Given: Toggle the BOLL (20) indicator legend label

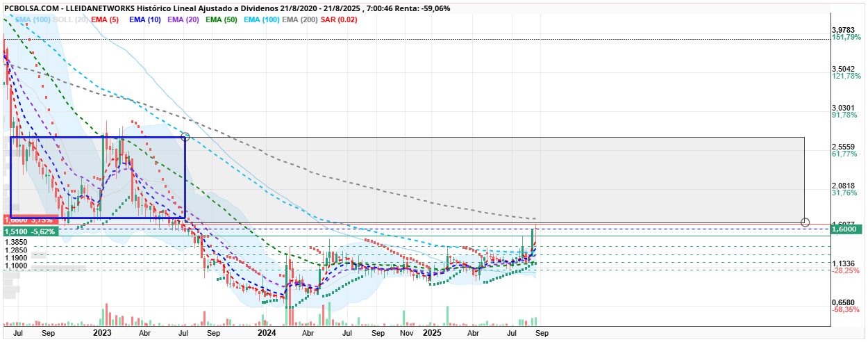Looking at the screenshot, I should click(x=71, y=19).
